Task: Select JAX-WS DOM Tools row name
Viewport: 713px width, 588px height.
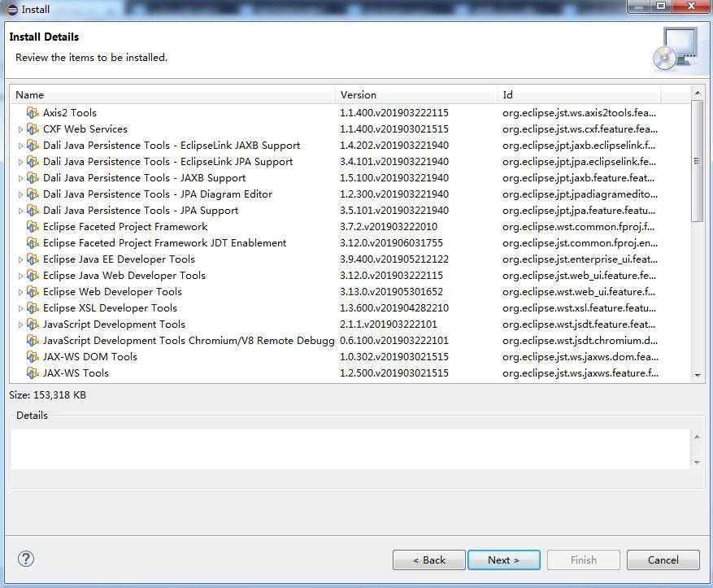Action: pyautogui.click(x=90, y=356)
